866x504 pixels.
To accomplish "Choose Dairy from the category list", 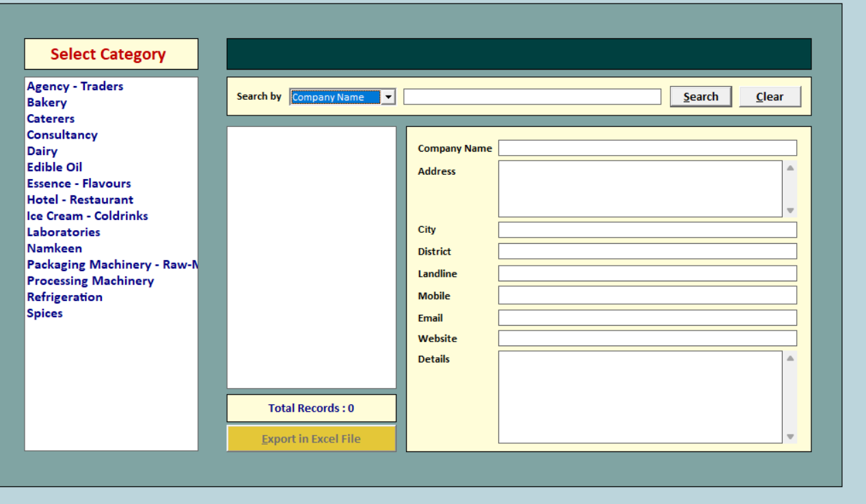I will pos(42,151).
